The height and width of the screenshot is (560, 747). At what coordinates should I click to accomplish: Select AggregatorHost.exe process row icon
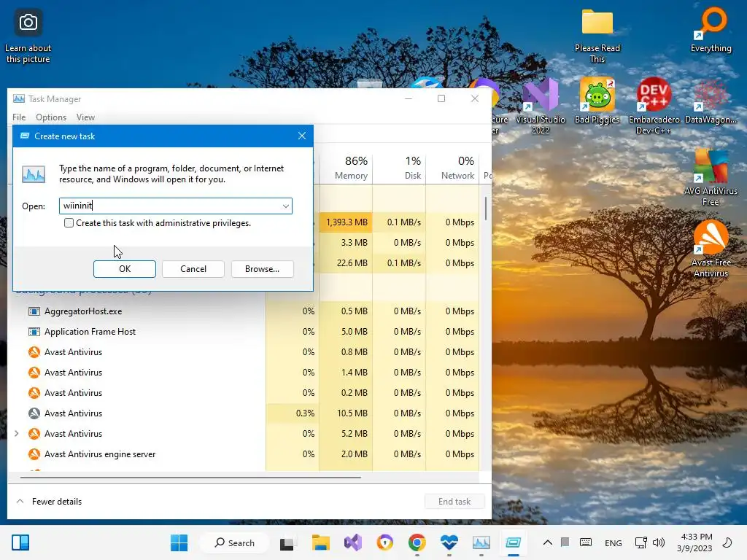34,311
